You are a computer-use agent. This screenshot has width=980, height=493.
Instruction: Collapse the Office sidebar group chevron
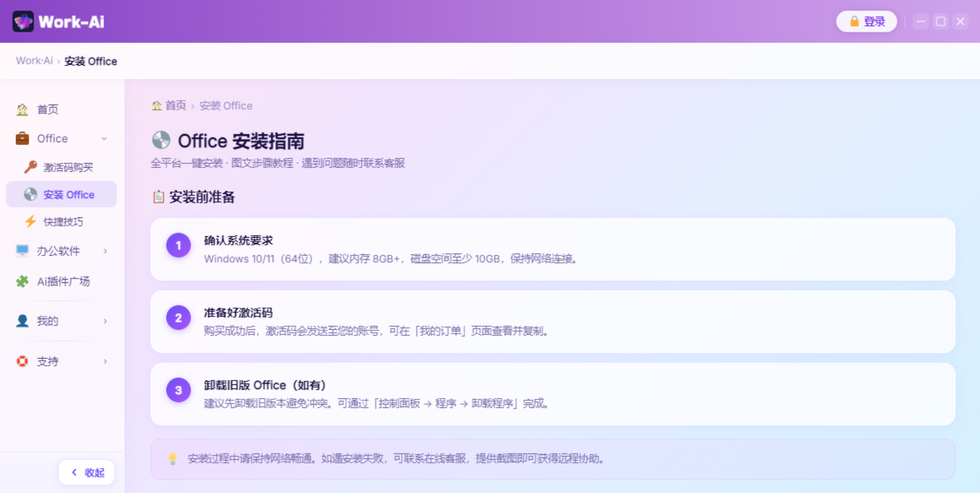104,139
